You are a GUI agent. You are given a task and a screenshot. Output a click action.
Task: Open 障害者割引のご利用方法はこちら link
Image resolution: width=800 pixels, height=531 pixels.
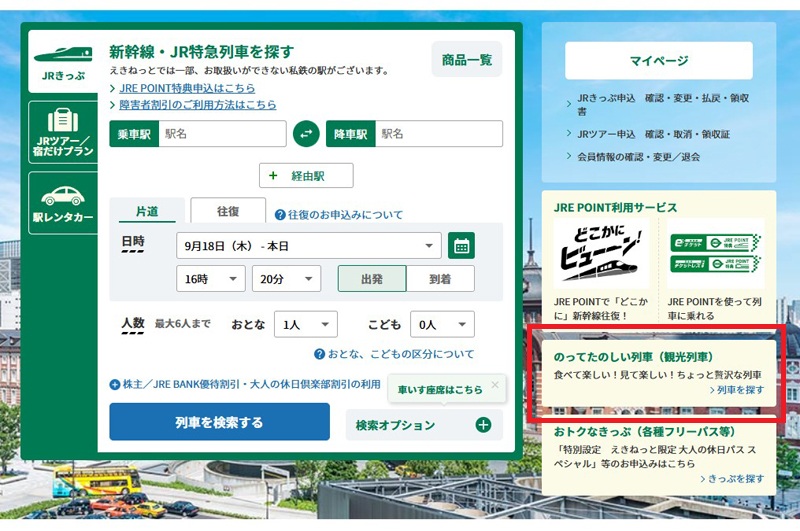click(x=197, y=105)
